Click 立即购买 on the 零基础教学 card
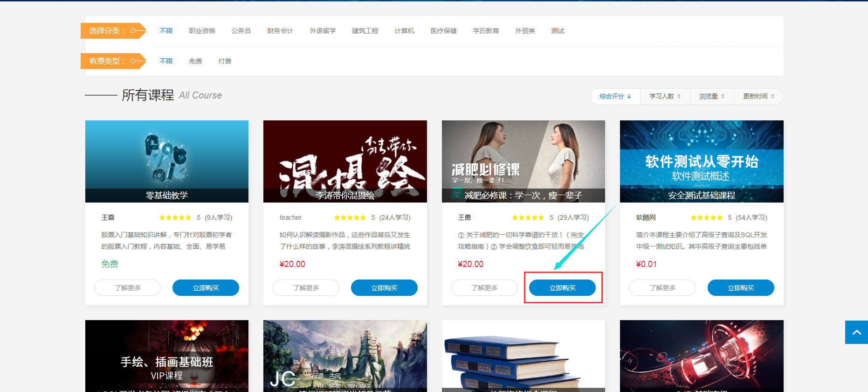 click(206, 288)
